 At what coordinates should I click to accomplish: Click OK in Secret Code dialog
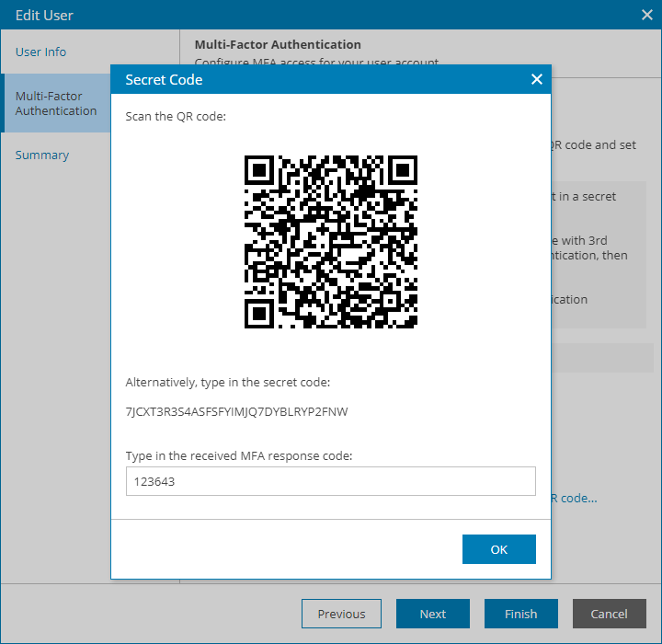[x=499, y=549]
